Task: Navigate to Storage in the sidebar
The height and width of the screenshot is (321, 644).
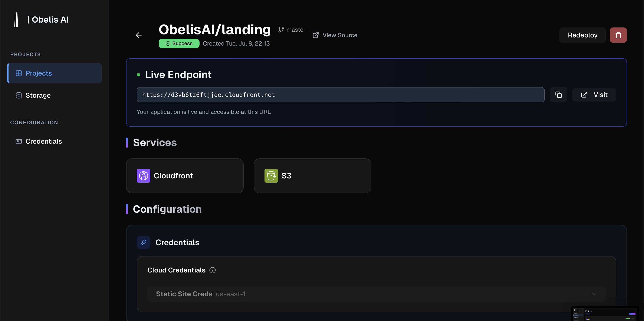Action: point(38,95)
